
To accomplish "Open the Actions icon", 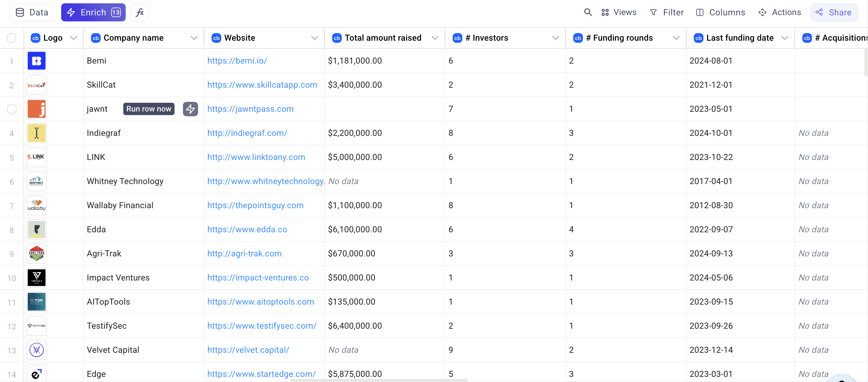I will (x=763, y=12).
